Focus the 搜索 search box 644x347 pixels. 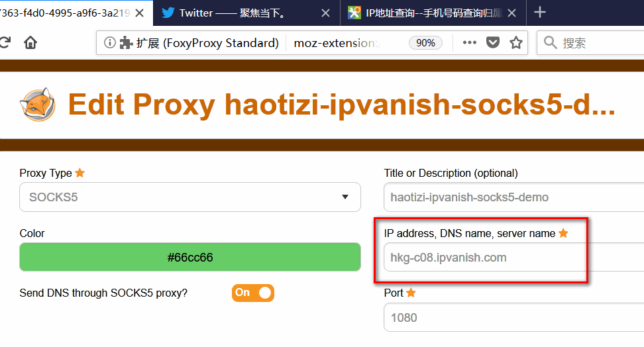click(x=590, y=42)
